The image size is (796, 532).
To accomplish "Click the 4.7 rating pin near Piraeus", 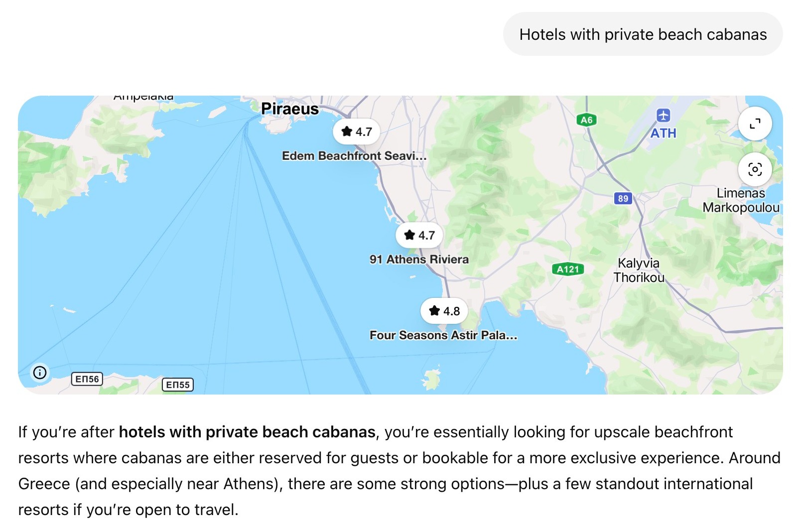I will click(x=356, y=131).
